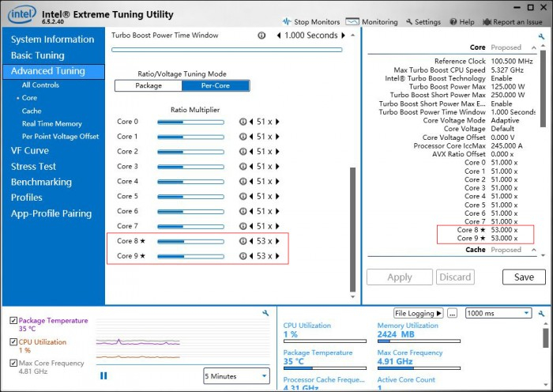Open Monitoring view from the toolbar
The height and width of the screenshot is (392, 553).
click(352, 22)
